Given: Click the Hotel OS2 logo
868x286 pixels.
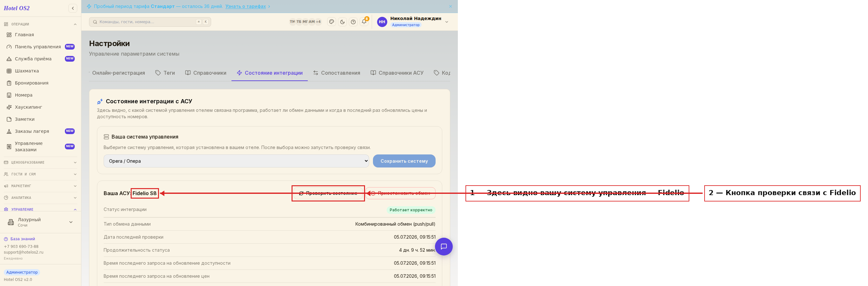Looking at the screenshot, I should [17, 8].
